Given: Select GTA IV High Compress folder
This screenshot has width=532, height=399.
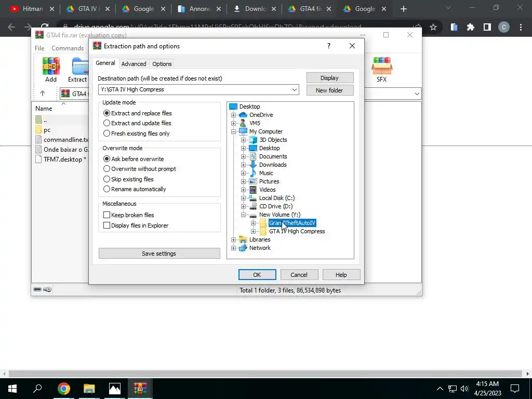Looking at the screenshot, I should pos(297,231).
